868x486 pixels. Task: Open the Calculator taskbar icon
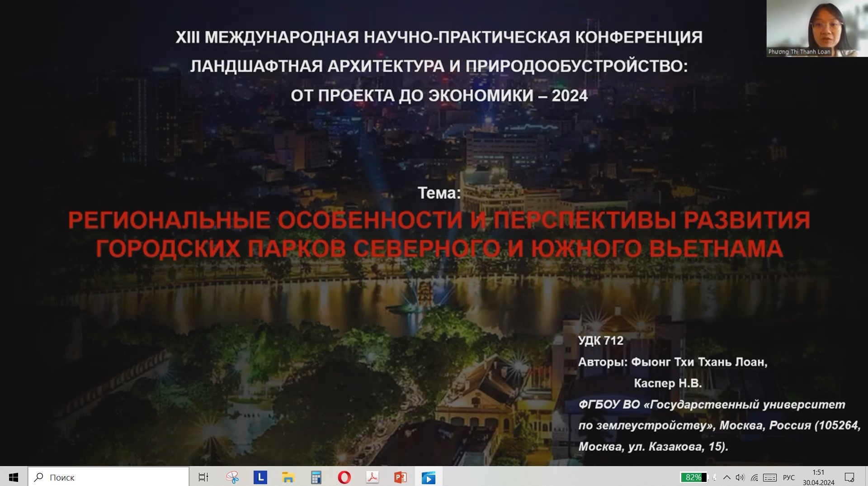(x=316, y=477)
